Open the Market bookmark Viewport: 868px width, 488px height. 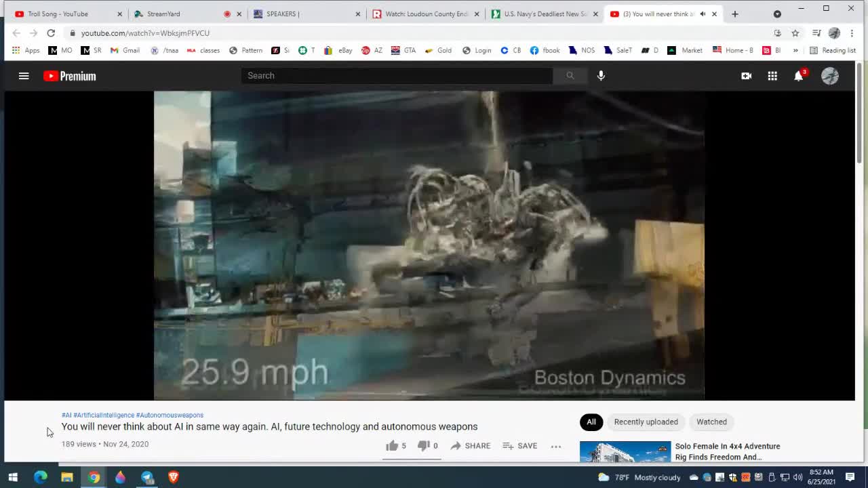(x=685, y=50)
